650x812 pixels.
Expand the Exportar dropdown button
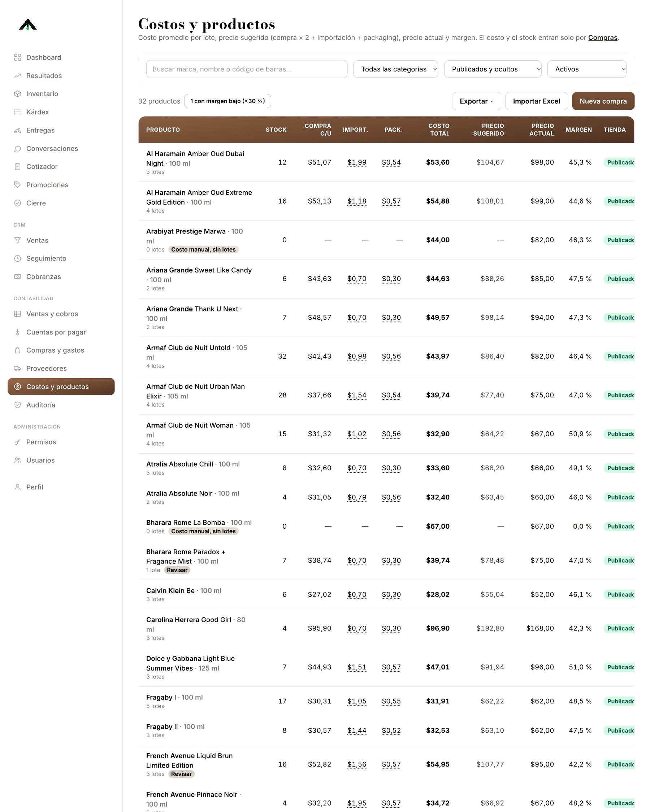point(476,101)
